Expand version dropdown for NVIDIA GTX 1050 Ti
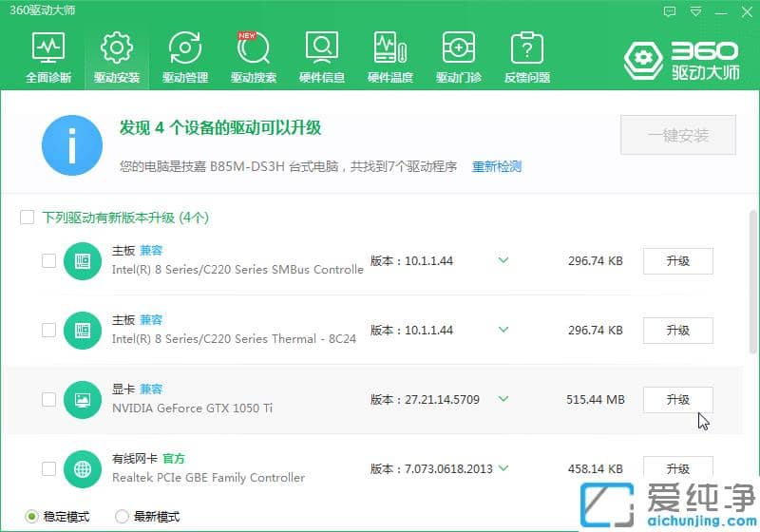The width and height of the screenshot is (760, 532). [x=503, y=399]
